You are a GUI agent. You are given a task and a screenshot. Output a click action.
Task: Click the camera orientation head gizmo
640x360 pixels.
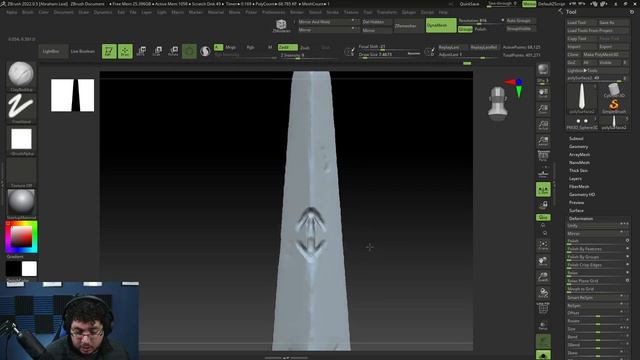tap(498, 104)
